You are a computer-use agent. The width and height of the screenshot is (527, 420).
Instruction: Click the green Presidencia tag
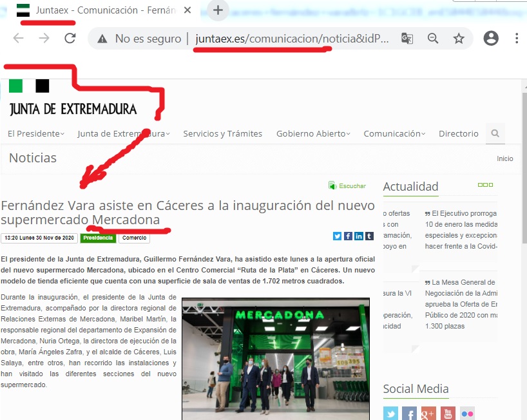pyautogui.click(x=98, y=238)
